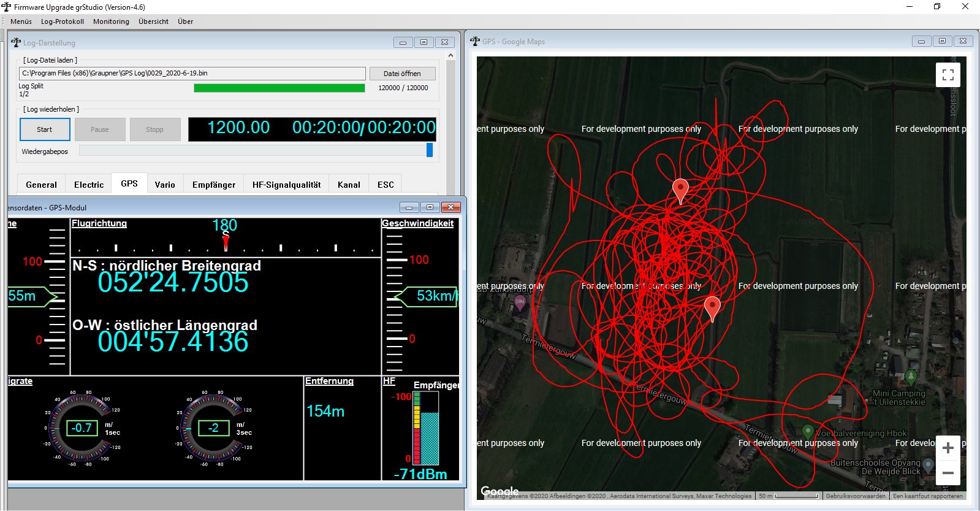
Task: Click the Buitenschoolse Opvang place marker
Action: coord(929,466)
